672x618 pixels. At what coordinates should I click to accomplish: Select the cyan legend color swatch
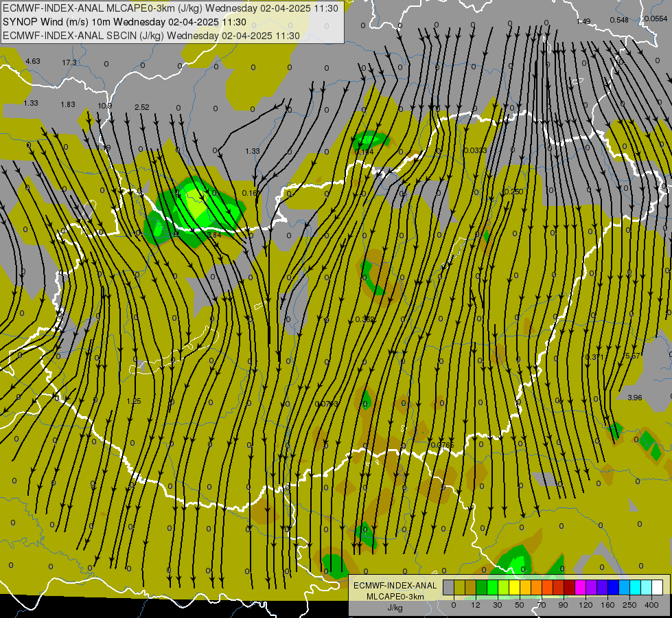(636, 587)
